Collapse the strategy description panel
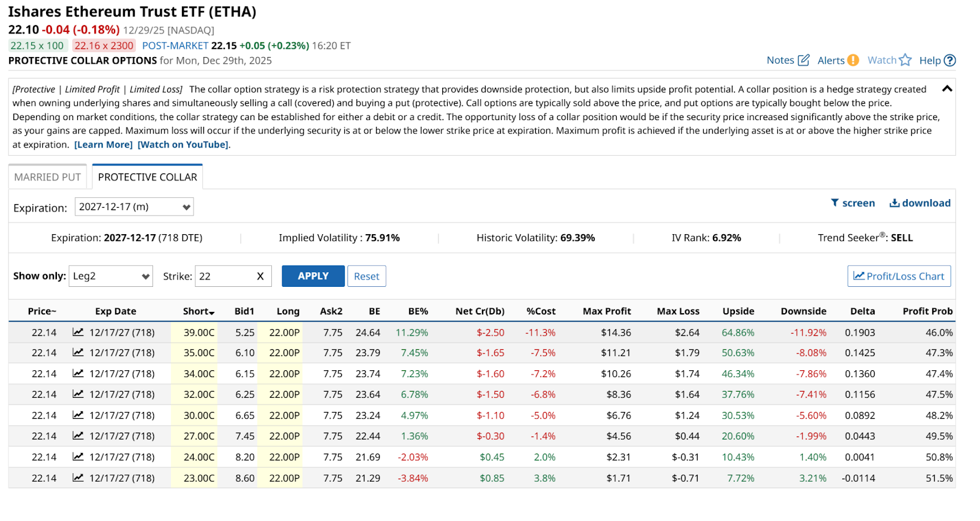Image resolution: width=980 pixels, height=521 pixels. (x=946, y=89)
